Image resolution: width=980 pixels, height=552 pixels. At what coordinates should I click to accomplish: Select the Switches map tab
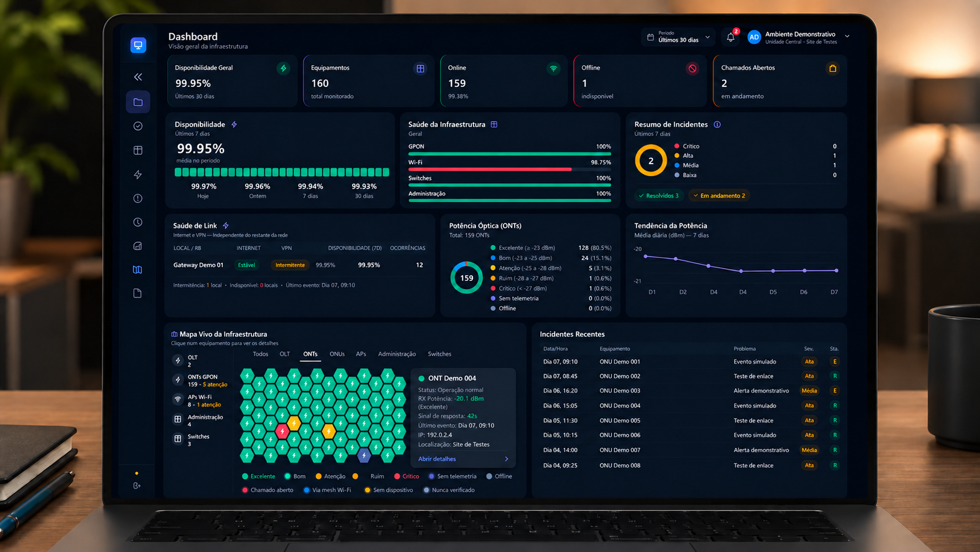(x=440, y=354)
